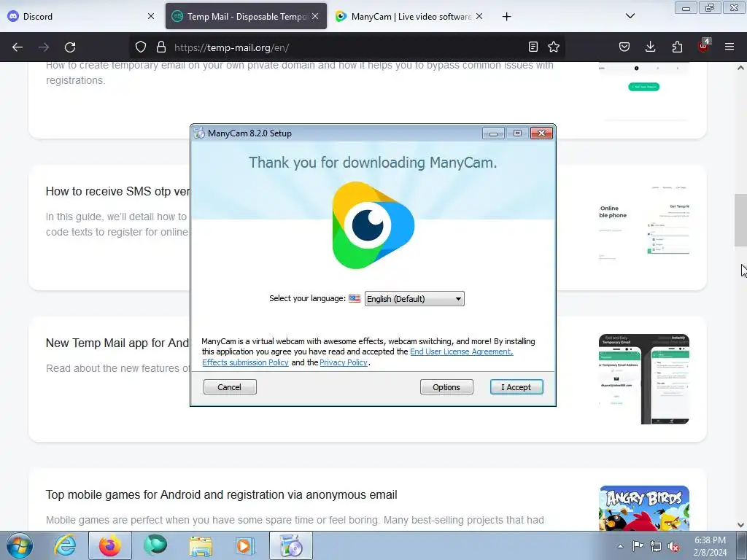Click the ManyCam setup taskbar icon
The image size is (747, 560).
pyautogui.click(x=291, y=545)
